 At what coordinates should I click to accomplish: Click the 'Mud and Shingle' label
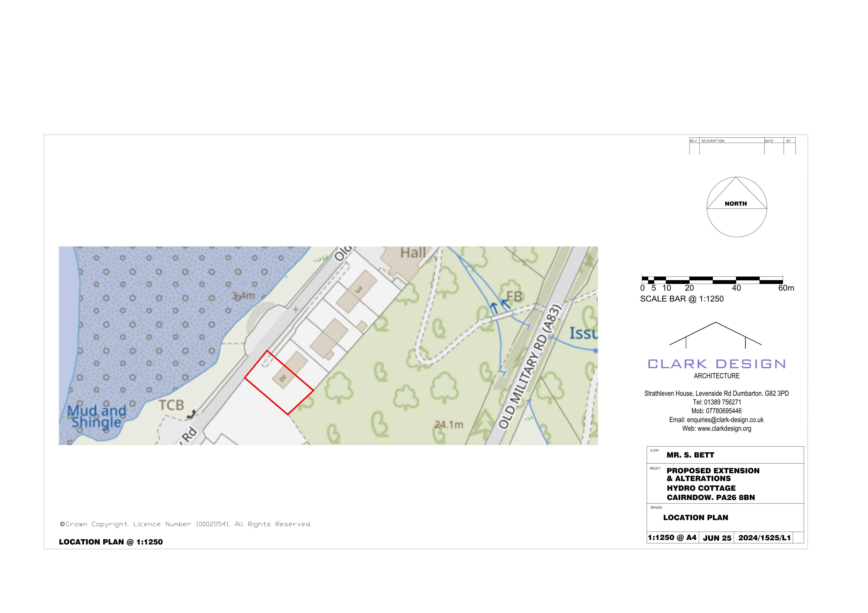[97, 416]
